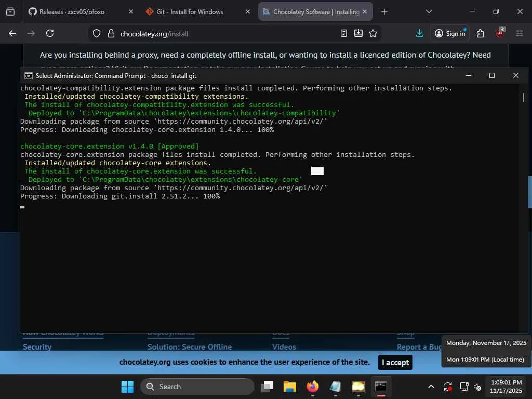Accept cookies with I accept button

(395, 362)
